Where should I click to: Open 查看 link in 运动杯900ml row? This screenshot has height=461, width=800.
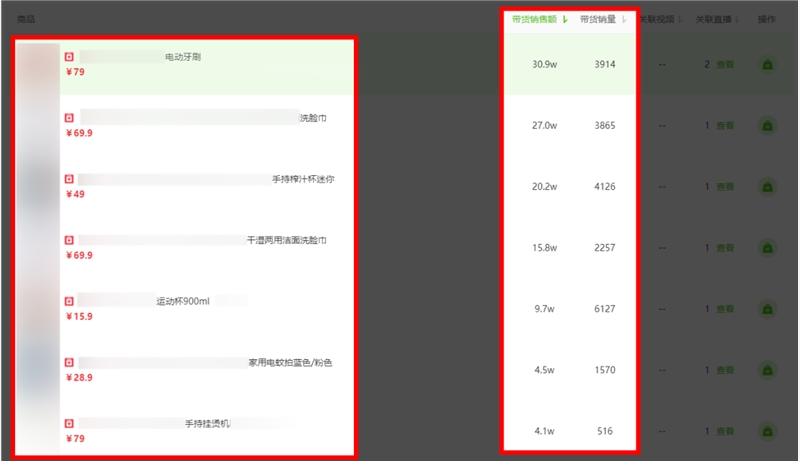(725, 310)
